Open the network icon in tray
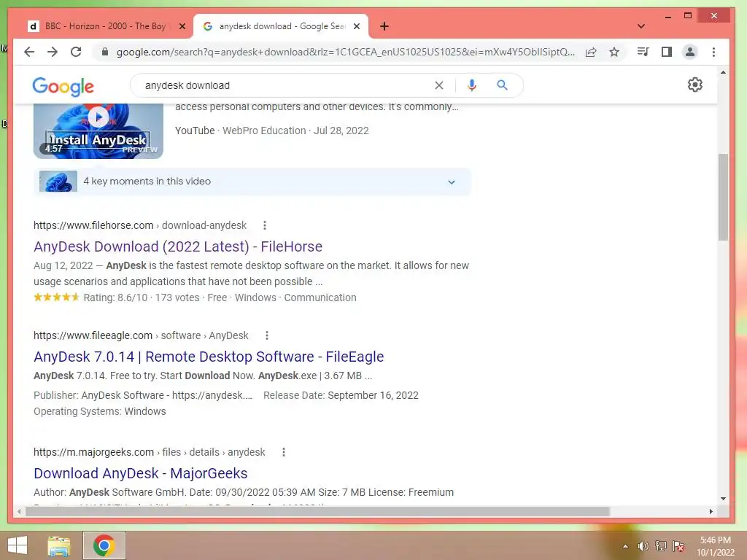747x560 pixels. coord(660,546)
